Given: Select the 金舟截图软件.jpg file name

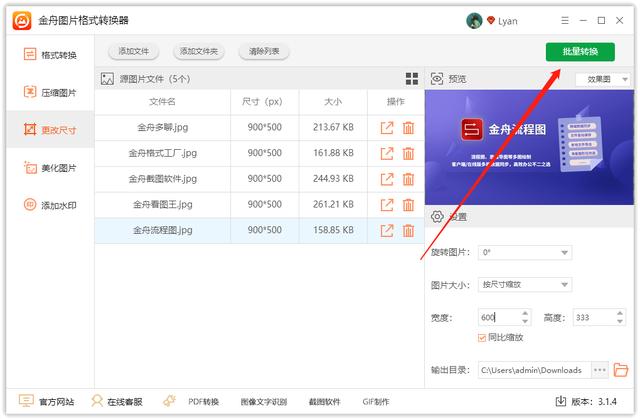Looking at the screenshot, I should (x=162, y=179).
